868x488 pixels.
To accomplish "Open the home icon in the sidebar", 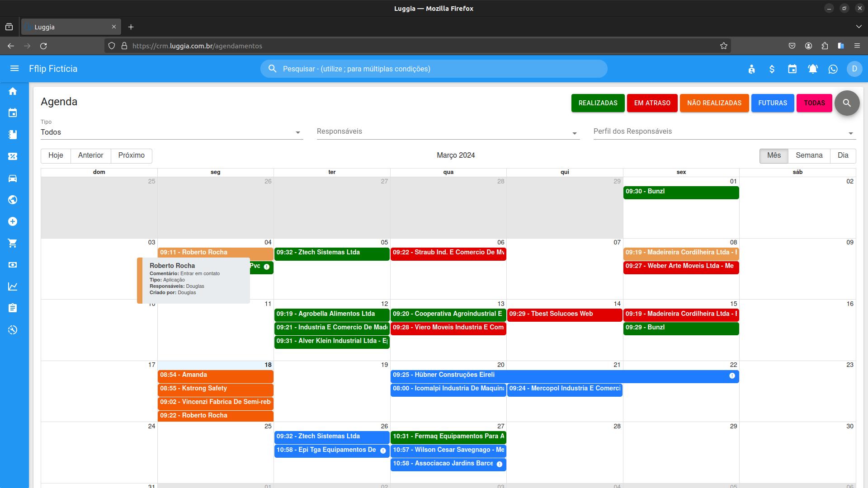I will coord(13,91).
